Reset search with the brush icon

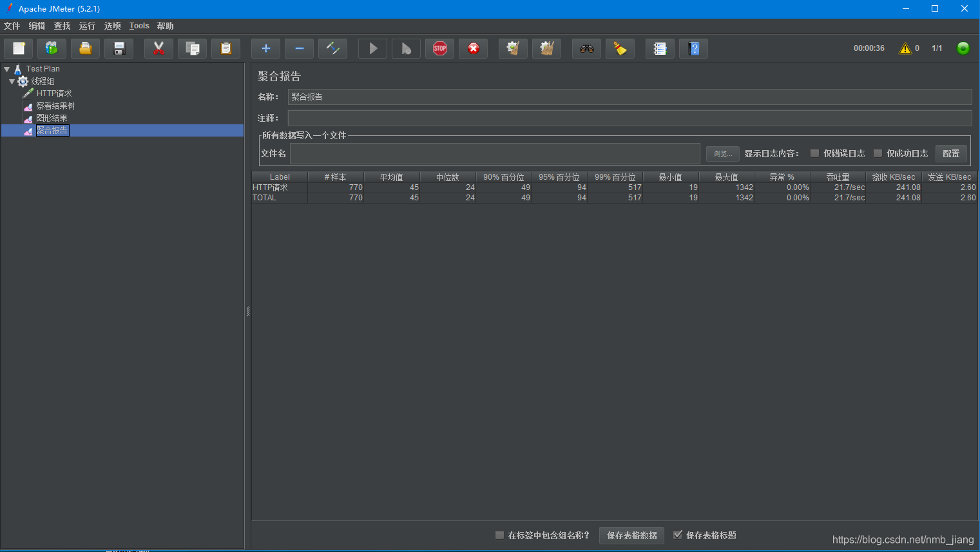[x=620, y=48]
